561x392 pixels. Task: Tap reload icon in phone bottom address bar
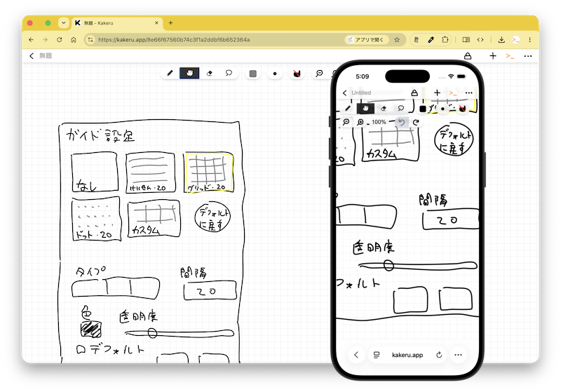[439, 355]
